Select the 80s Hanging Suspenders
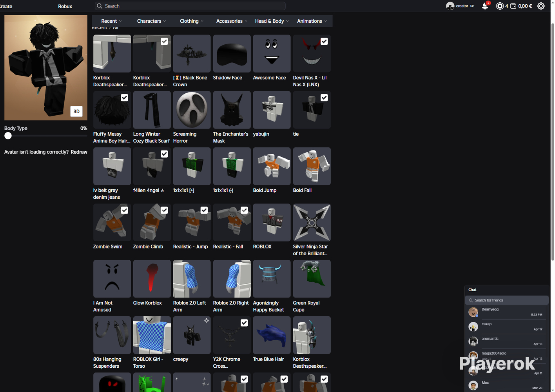The image size is (555, 392). (x=112, y=335)
